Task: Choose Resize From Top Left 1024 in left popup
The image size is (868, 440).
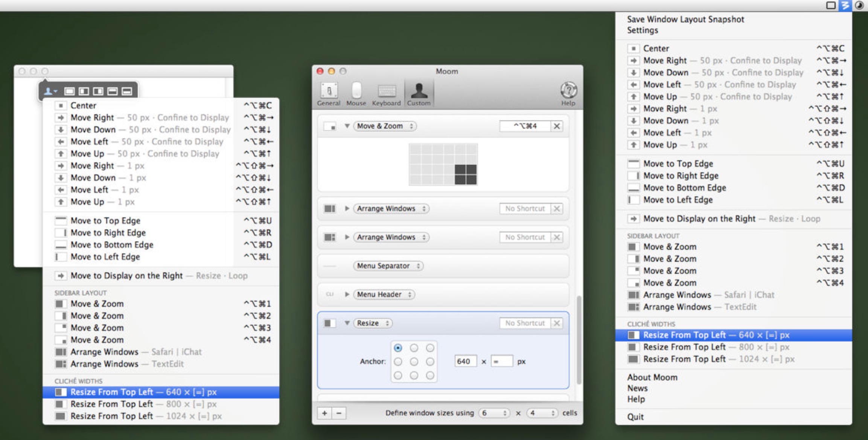Action: pyautogui.click(x=161, y=416)
